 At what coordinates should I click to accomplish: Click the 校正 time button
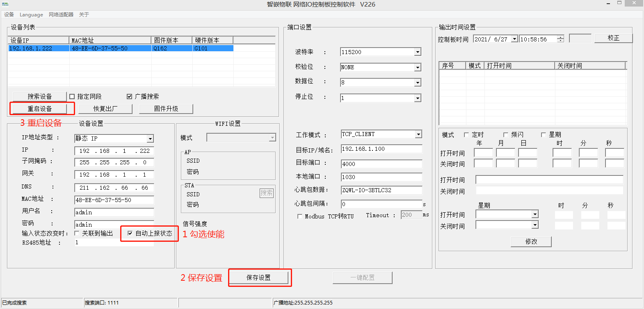[x=614, y=38]
